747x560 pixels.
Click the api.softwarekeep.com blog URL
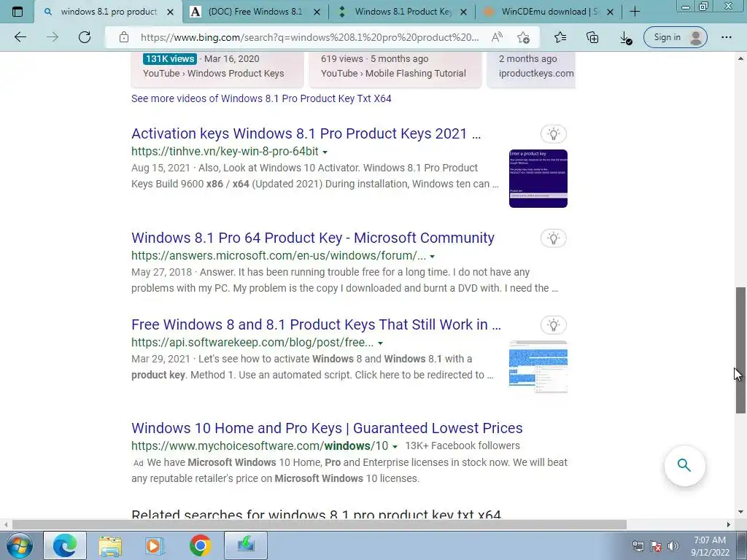252,343
